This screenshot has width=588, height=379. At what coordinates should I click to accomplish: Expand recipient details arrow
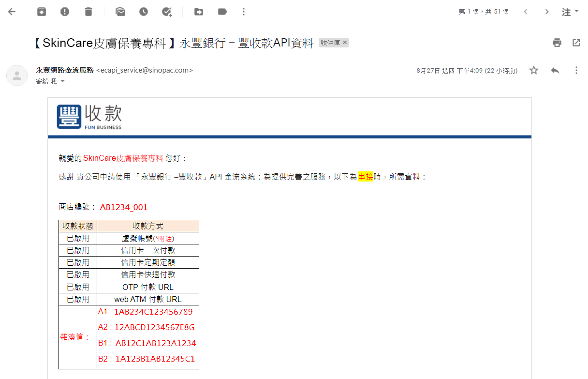pyautogui.click(x=62, y=81)
